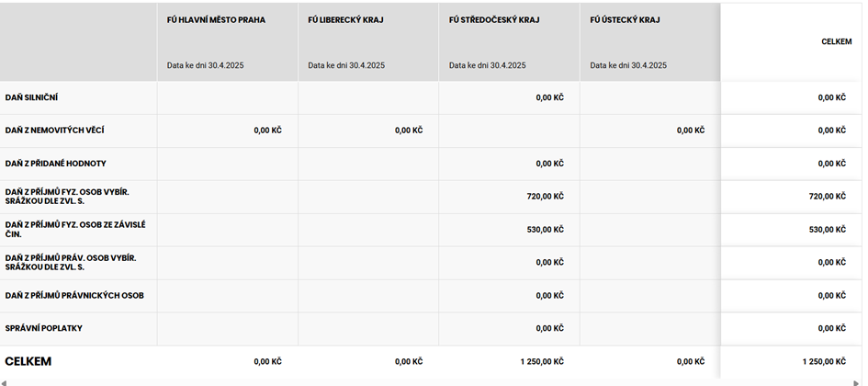Screen dimensions: 868x386
Task: Click the 1 250,00 Kč Středočeský kraj total
Action: point(541,361)
